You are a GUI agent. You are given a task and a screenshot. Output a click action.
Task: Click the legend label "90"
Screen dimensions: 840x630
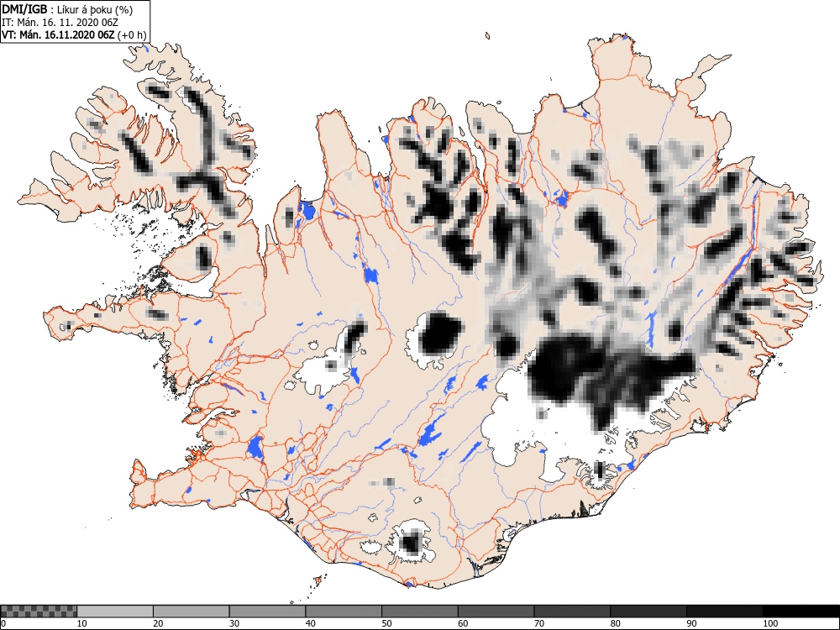[691, 623]
